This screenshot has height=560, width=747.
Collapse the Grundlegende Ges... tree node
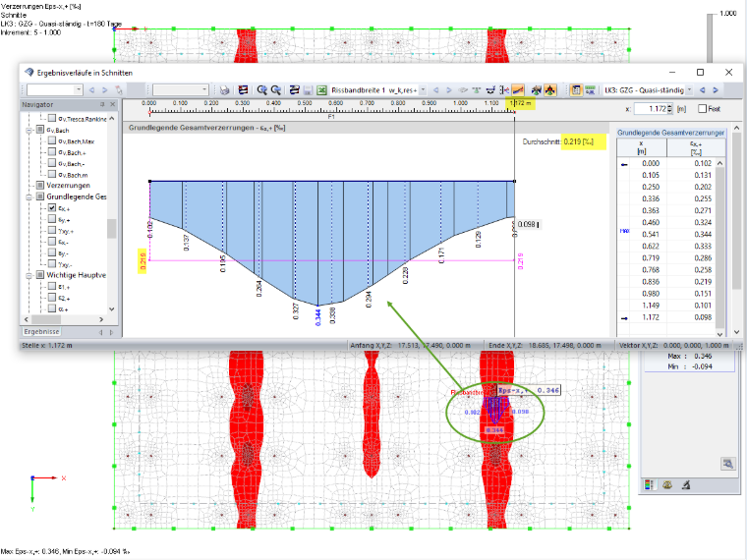tap(29, 196)
